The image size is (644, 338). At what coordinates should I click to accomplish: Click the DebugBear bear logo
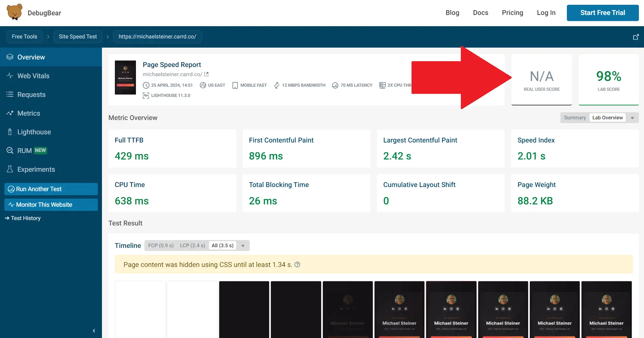coord(15,12)
